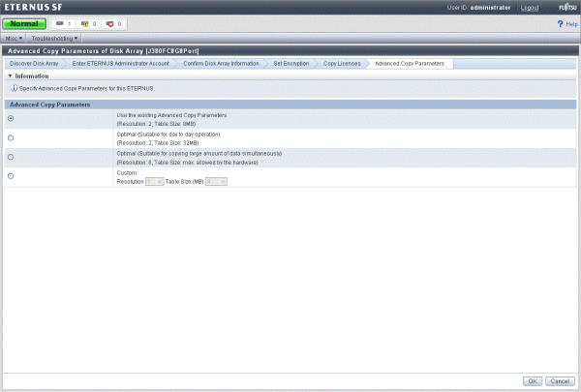
Task: Select Optimal day to day operation radio
Action: [x=11, y=137]
